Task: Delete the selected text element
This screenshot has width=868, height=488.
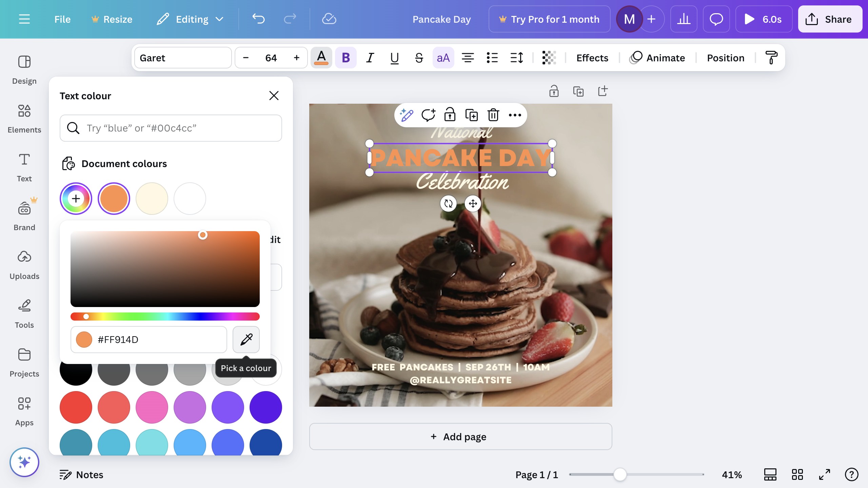Action: pyautogui.click(x=493, y=115)
